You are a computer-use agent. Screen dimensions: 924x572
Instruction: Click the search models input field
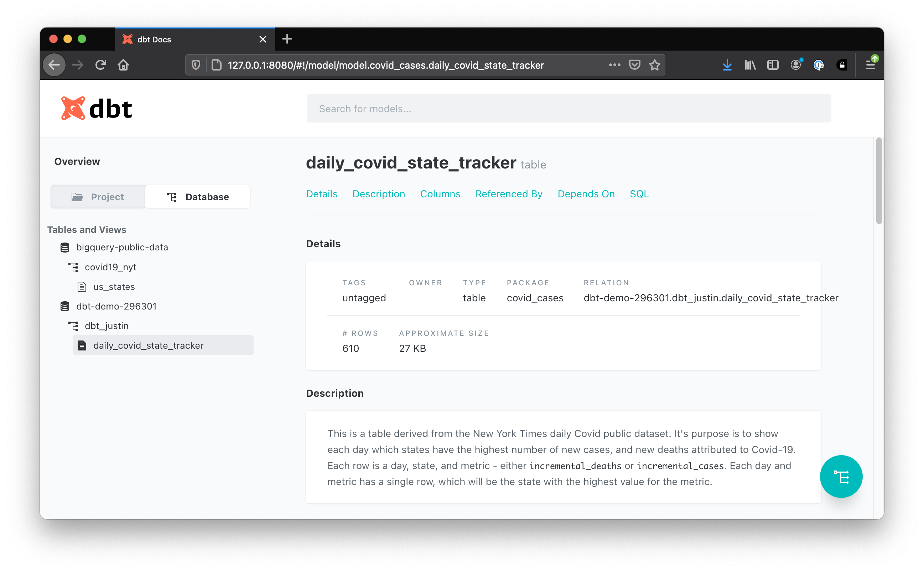(568, 109)
